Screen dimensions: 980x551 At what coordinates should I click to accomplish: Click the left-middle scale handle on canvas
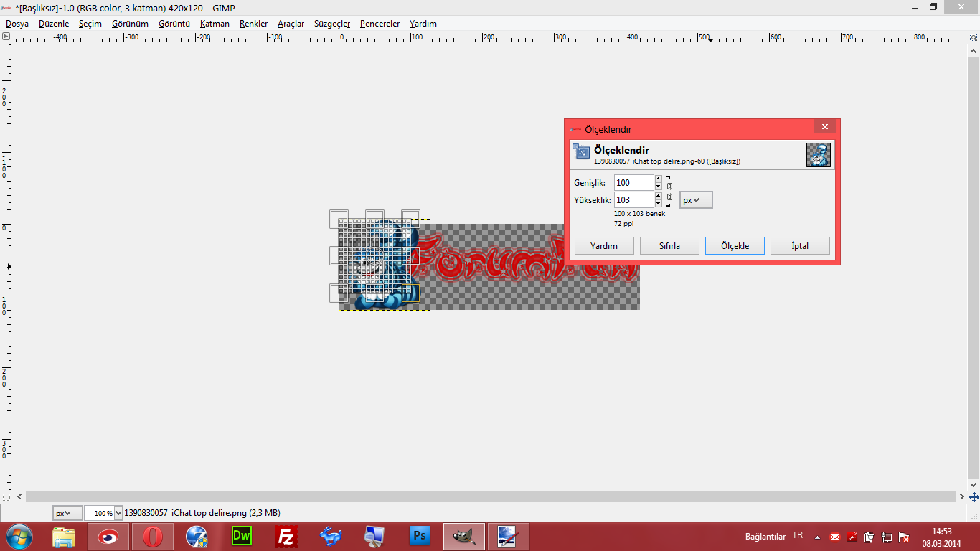(x=339, y=255)
